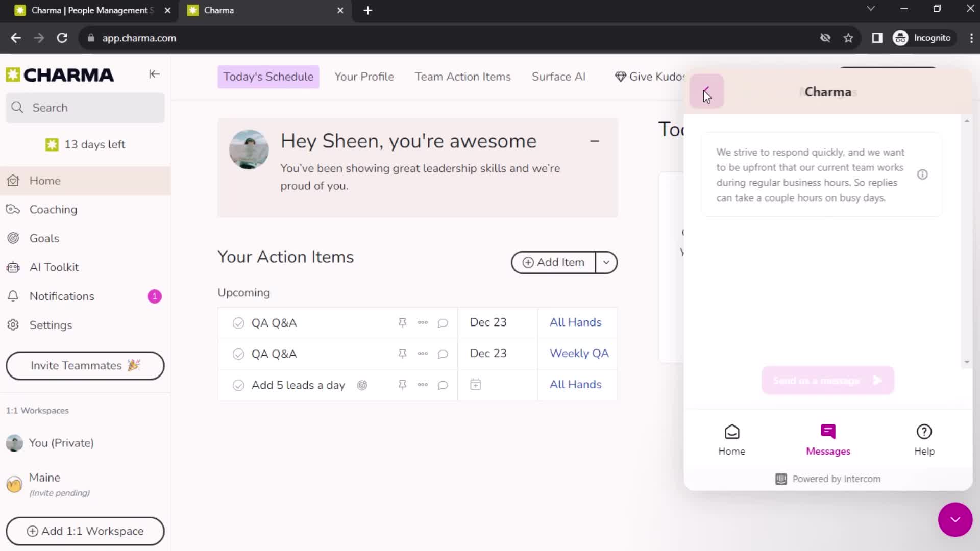Open Intercom Home tab
Viewport: 980px width, 551px height.
tap(731, 440)
